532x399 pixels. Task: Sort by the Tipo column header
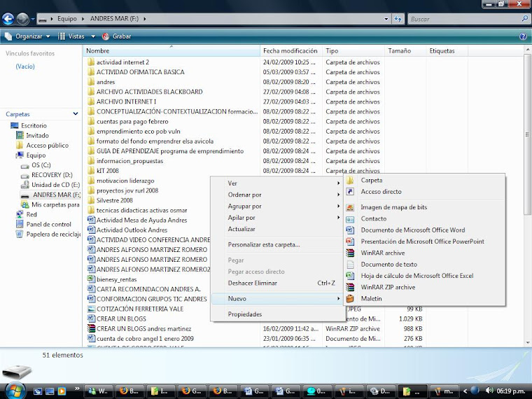(353, 51)
